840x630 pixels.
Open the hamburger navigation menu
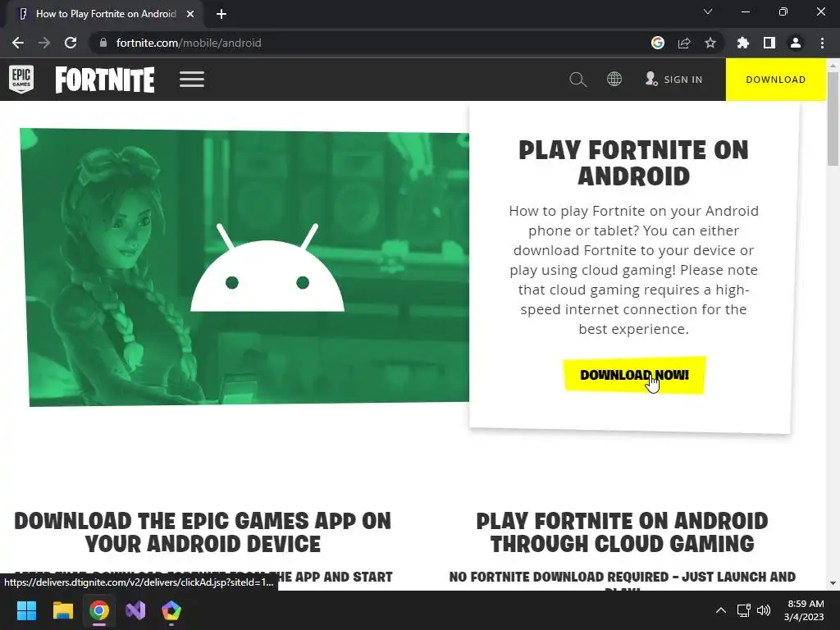192,80
